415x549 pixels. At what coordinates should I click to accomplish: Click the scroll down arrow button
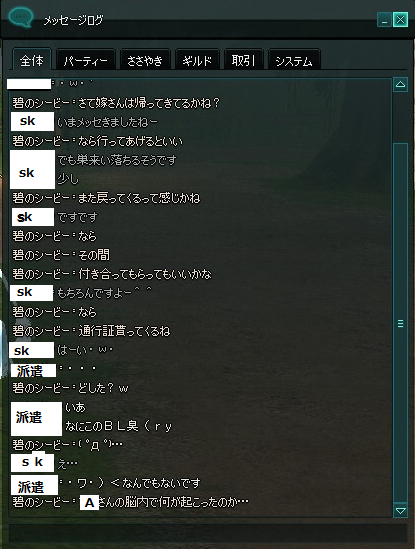(x=400, y=510)
